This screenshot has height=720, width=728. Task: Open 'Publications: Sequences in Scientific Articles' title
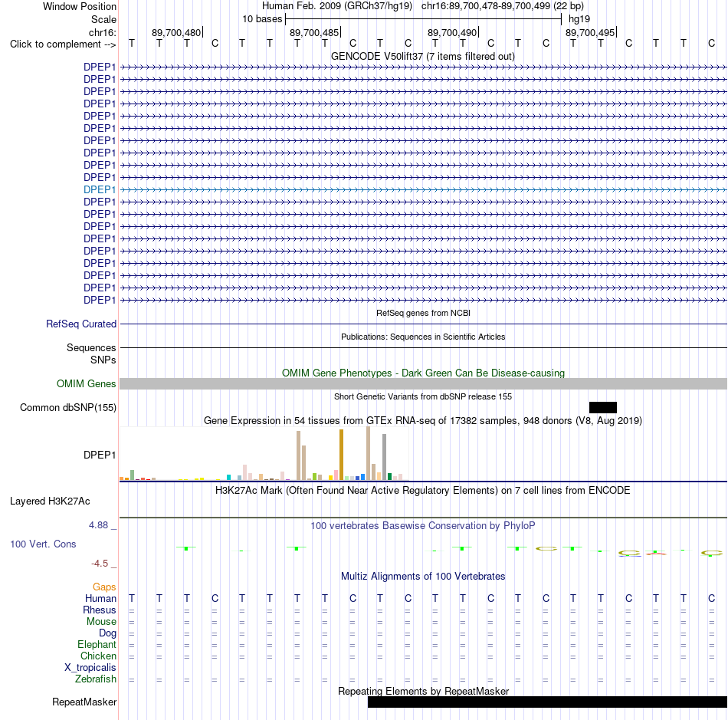[x=423, y=337]
